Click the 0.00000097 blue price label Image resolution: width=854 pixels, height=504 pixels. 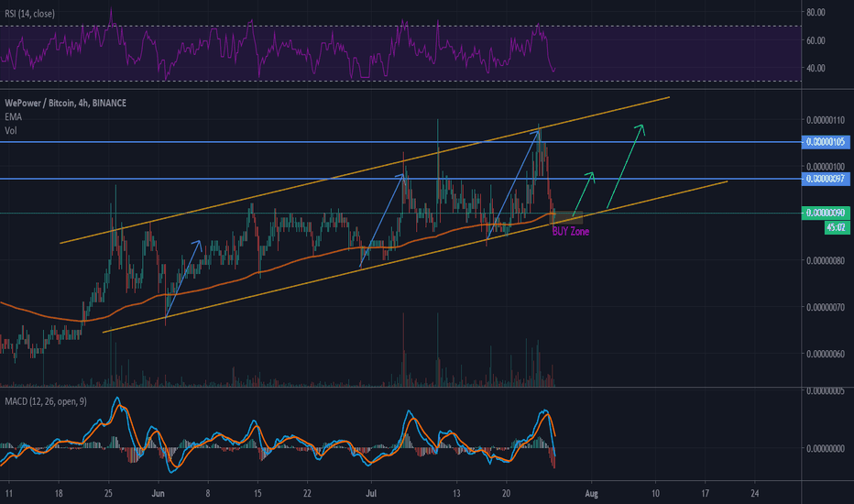[826, 179]
